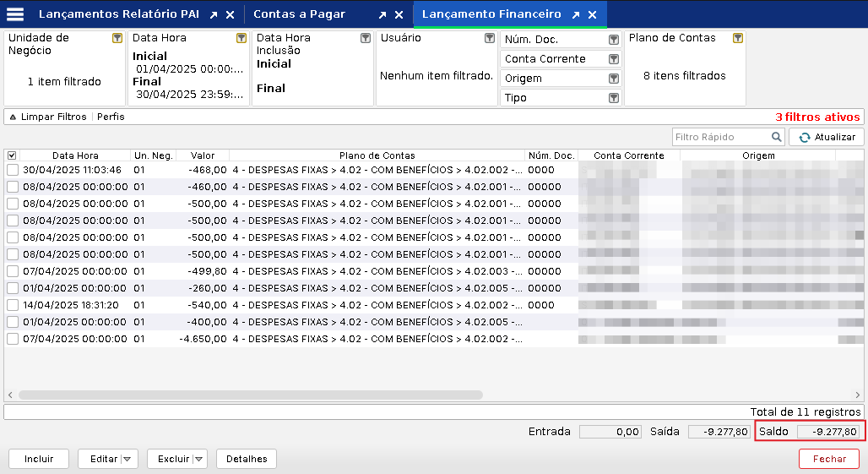The width and height of the screenshot is (868, 474).
Task: Check the row with value -460,00
Action: pyautogui.click(x=13, y=187)
